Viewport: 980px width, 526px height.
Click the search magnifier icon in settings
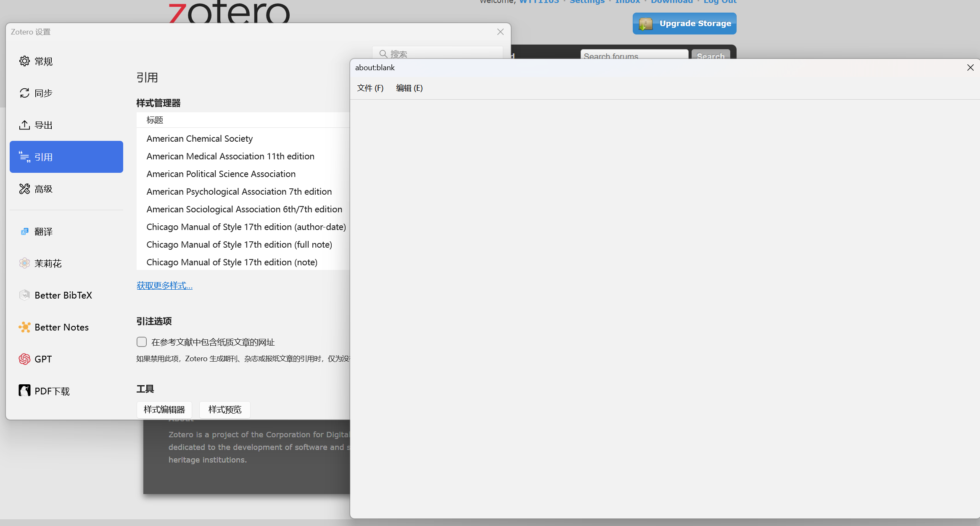tap(383, 54)
